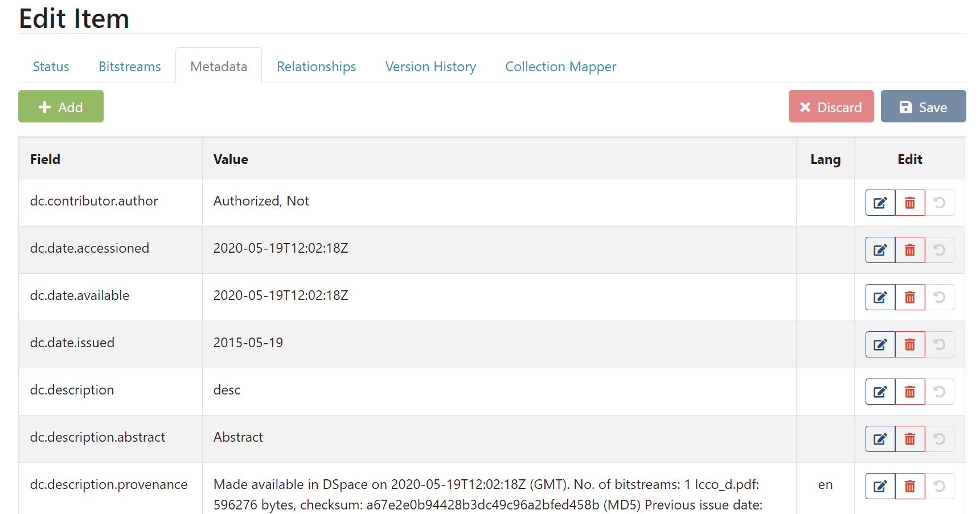Edit the dc.description.provenance value

[x=880, y=486]
